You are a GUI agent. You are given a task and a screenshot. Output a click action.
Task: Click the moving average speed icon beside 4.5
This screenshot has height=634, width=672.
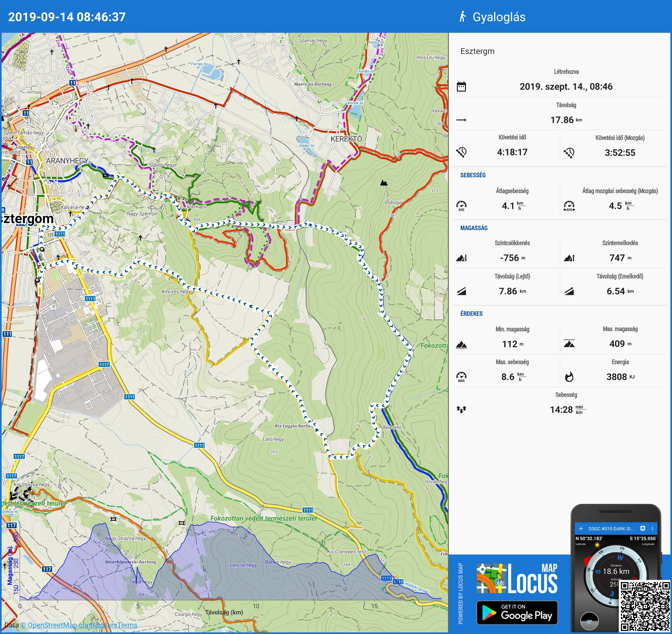(x=569, y=206)
